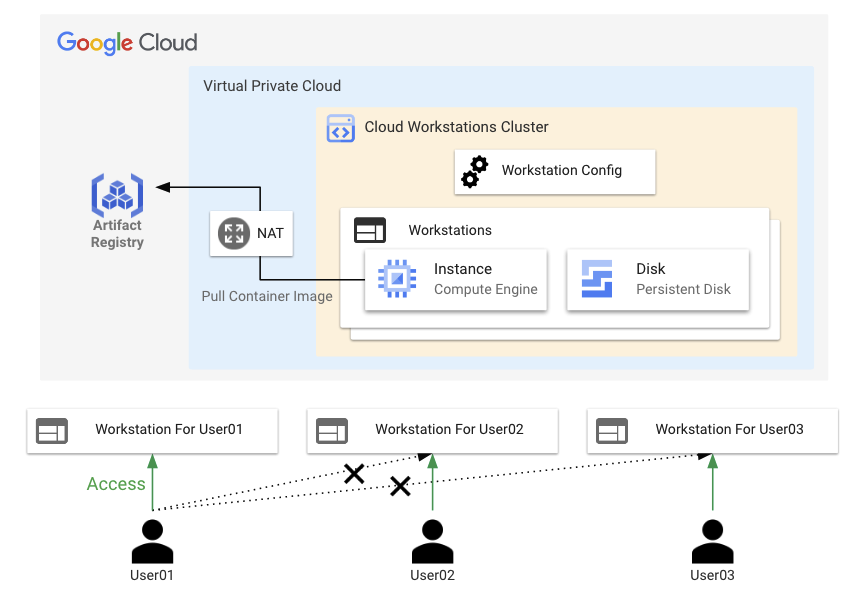867x600 pixels.
Task: Click the Pull Container Image caption
Action: (x=267, y=296)
